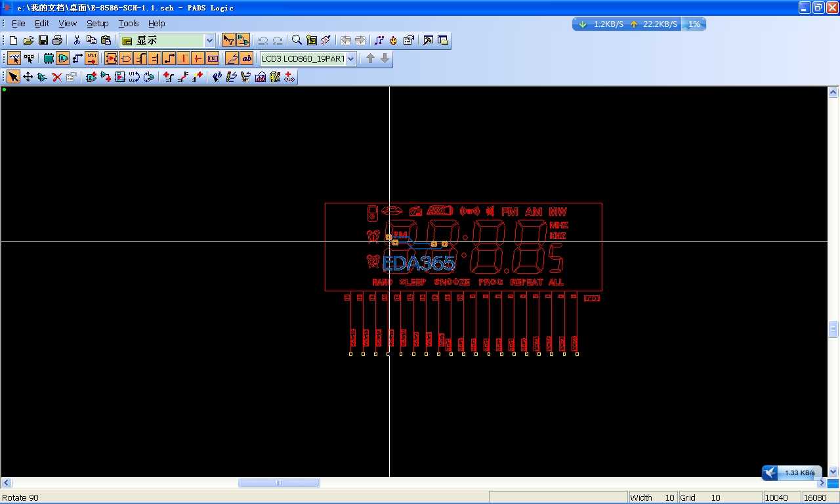Click the vertical scrollbar down arrow

pos(833,471)
